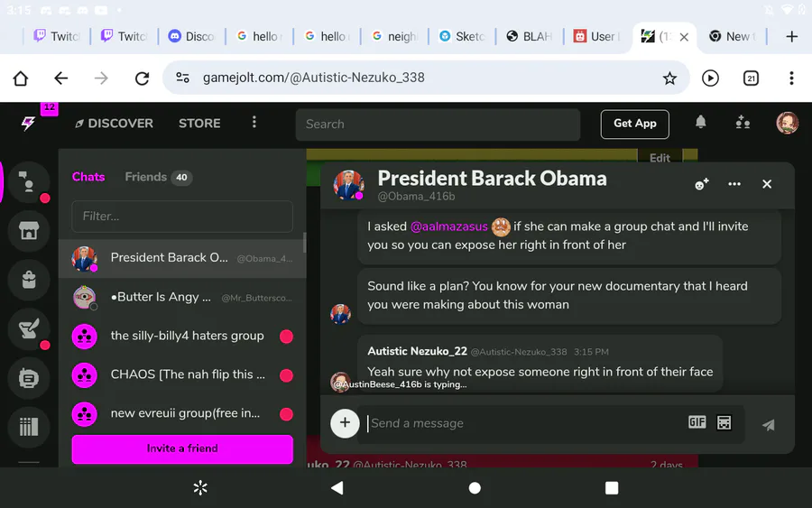Screen dimensions: 812x508
Task: Tap the Android back navigation button
Action: coord(337,488)
